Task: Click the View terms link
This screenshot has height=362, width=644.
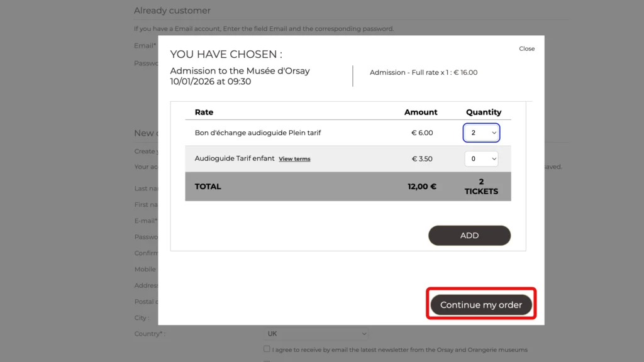Action: [294, 159]
